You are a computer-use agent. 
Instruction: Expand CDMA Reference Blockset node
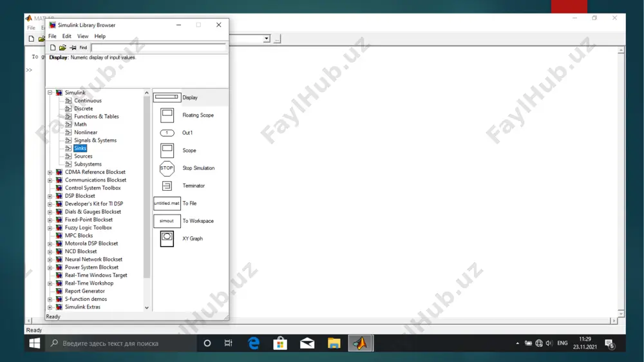(x=50, y=172)
